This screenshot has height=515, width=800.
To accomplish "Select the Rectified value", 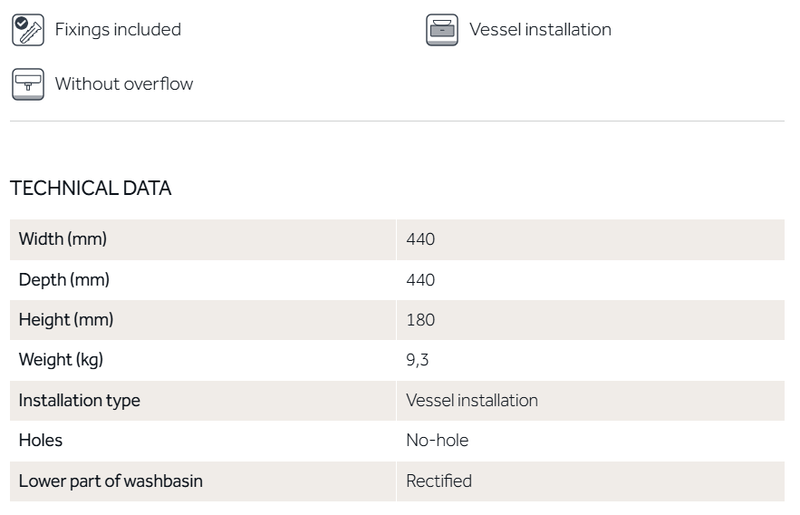I will (439, 481).
